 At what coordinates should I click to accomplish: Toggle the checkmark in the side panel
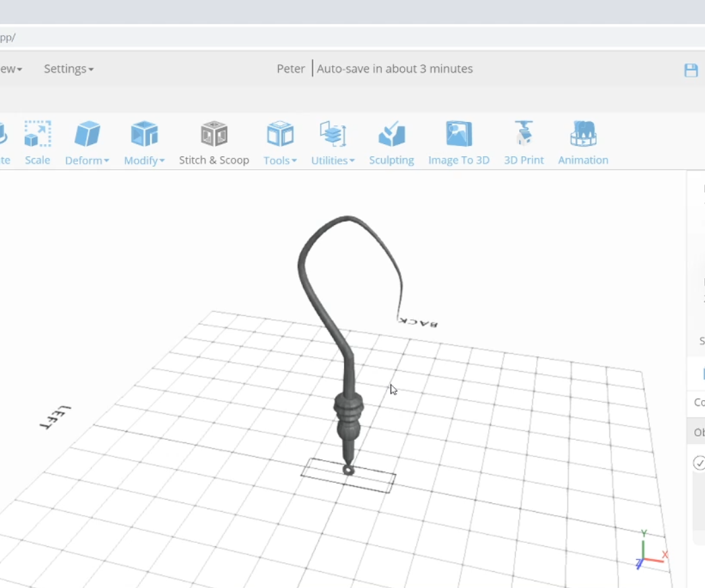(x=699, y=463)
